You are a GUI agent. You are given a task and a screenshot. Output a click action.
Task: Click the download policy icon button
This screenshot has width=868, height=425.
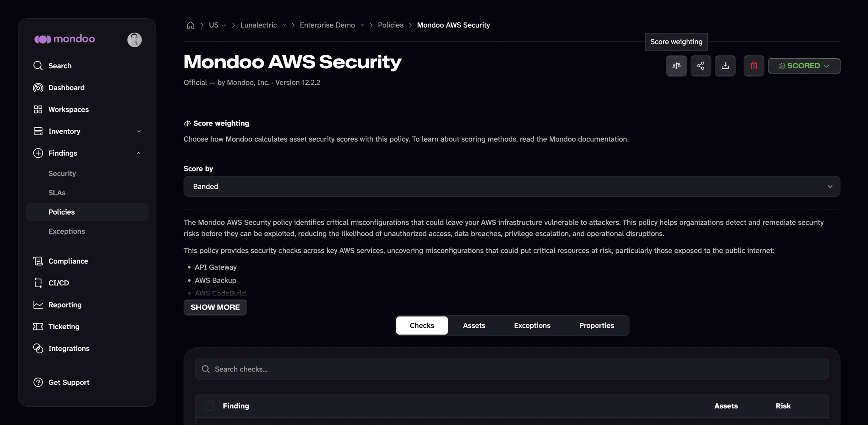[725, 66]
